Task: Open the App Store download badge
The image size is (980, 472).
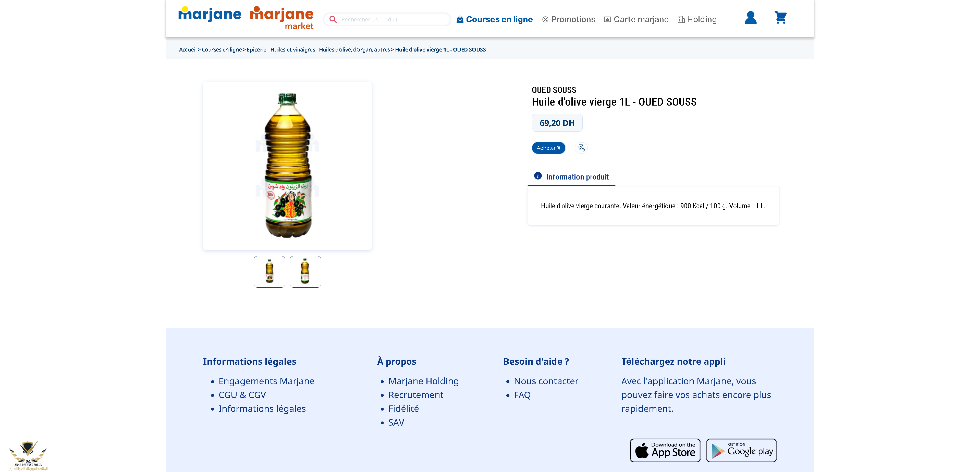Action: tap(665, 450)
